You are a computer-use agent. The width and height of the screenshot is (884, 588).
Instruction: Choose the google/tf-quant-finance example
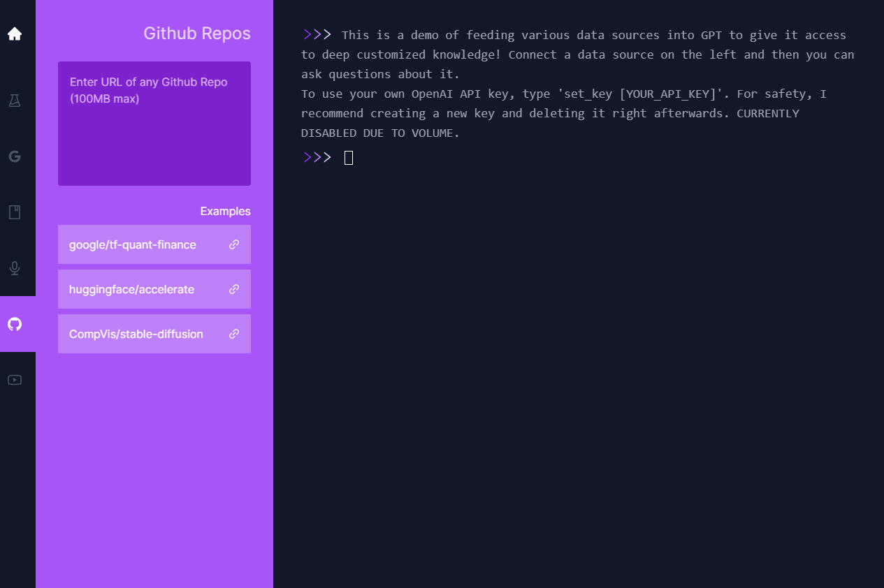click(154, 244)
